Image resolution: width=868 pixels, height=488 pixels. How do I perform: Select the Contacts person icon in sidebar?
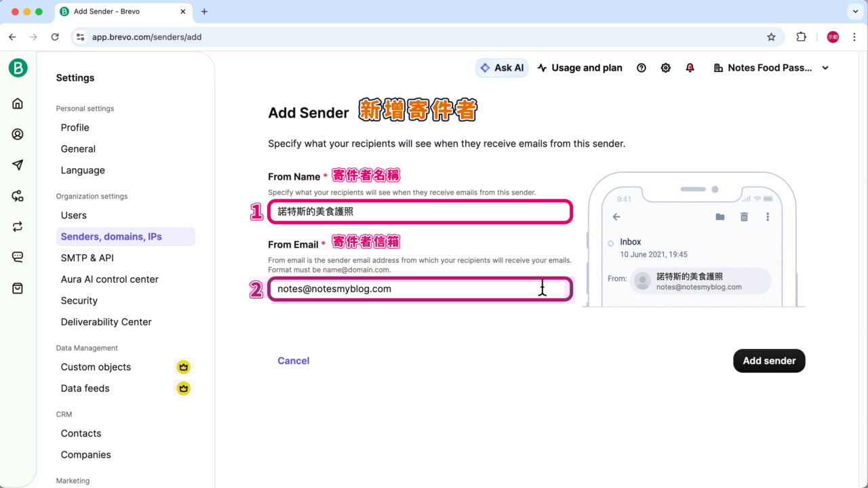[x=17, y=134]
